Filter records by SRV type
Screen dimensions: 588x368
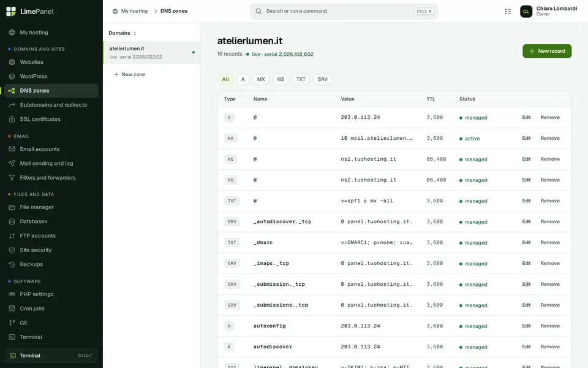click(323, 79)
